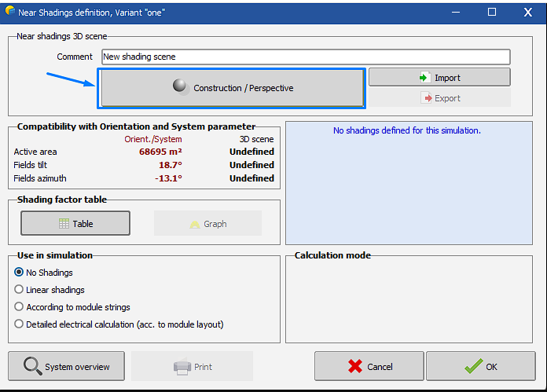This screenshot has height=392, width=547.
Task: Cancel the dialog using red X button
Action: click(369, 367)
